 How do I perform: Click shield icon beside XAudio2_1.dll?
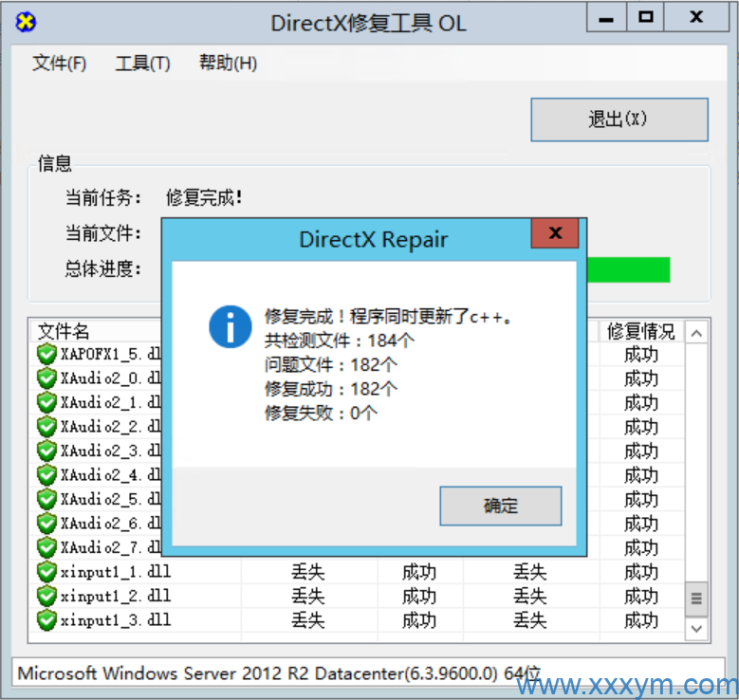point(46,402)
